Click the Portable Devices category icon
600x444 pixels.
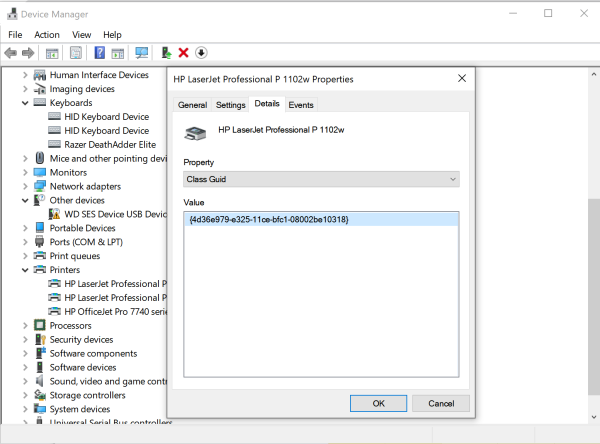pos(40,228)
